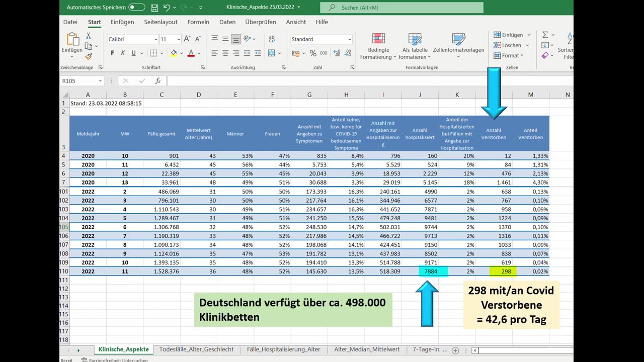Open Als Tabelle formatieren menu

415,47
